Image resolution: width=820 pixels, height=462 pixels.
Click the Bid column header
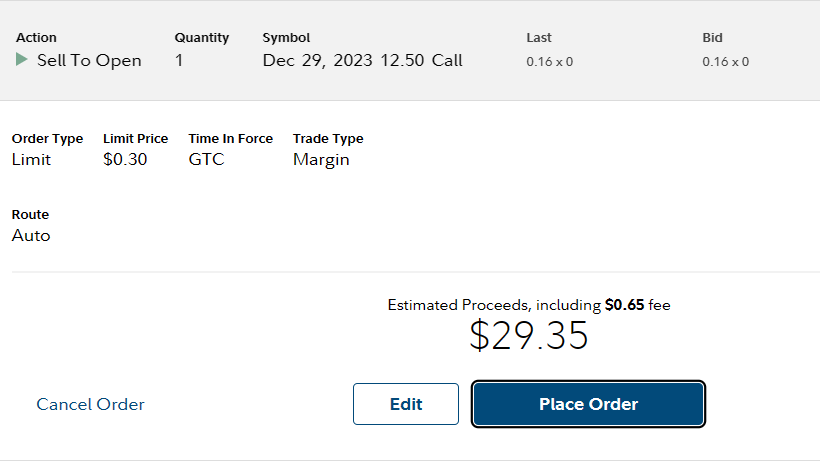(712, 38)
